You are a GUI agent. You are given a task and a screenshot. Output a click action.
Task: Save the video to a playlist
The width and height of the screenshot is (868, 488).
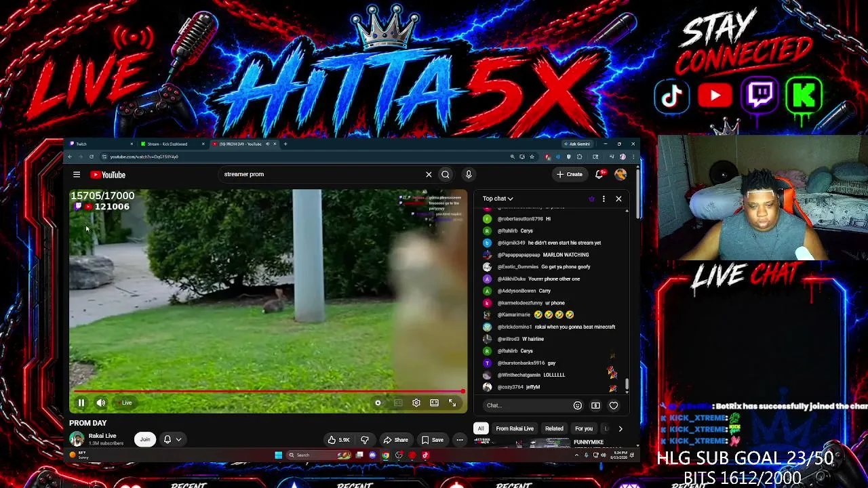pos(433,440)
